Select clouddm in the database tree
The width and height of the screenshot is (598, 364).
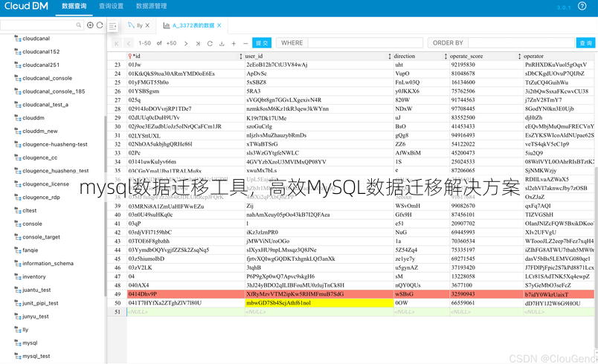coord(33,118)
